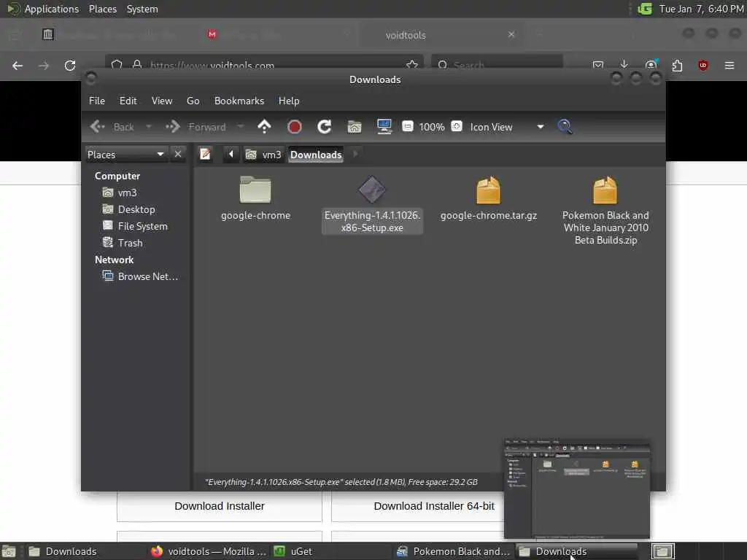
Task: Select Pokemon Black and White zip archive
Action: pyautogui.click(x=605, y=211)
